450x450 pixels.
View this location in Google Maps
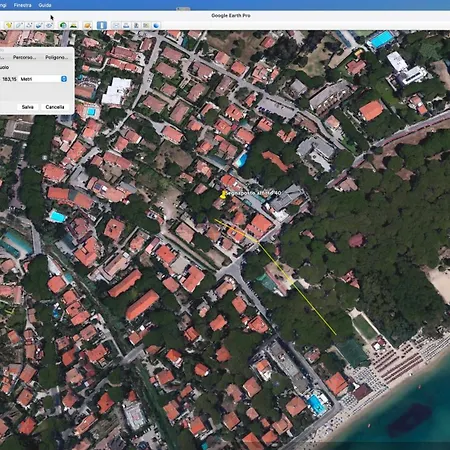(146, 25)
